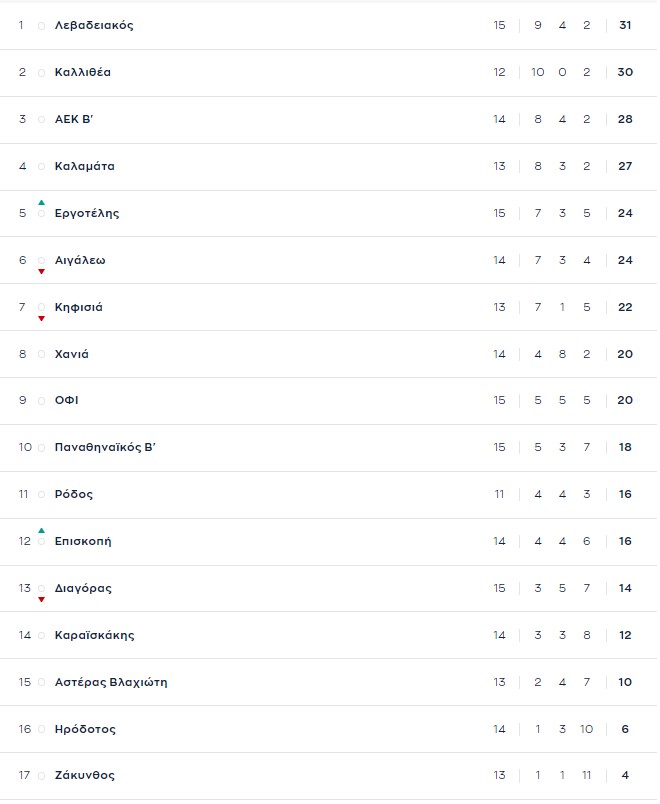Viewport: 660px width, 804px height.
Task: Click the team logo circle beside Καλλιθέα
Action: click(x=42, y=73)
